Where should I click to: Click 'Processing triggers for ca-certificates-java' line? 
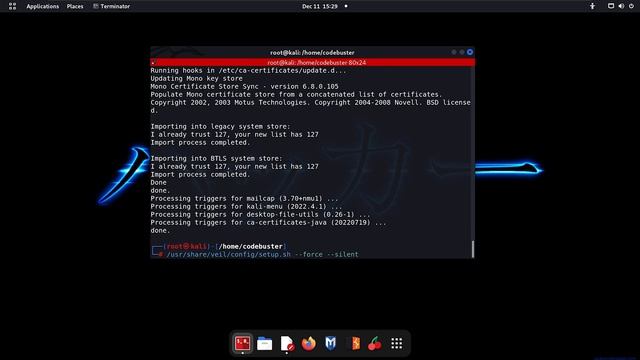pyautogui.click(x=268, y=222)
